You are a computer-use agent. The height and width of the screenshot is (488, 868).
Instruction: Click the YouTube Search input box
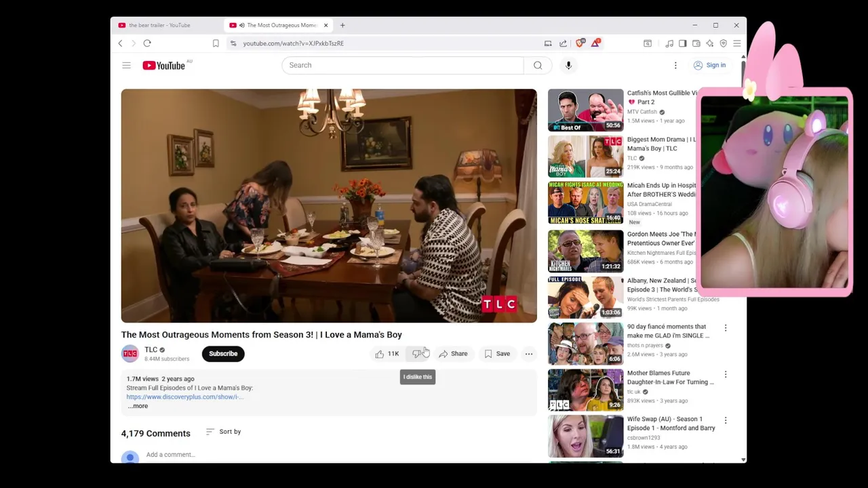click(403, 65)
